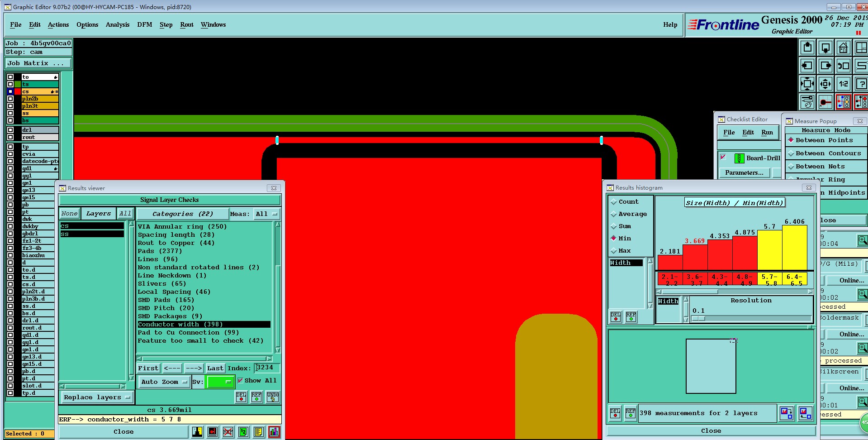Open the Job Matrix button menu

click(38, 63)
